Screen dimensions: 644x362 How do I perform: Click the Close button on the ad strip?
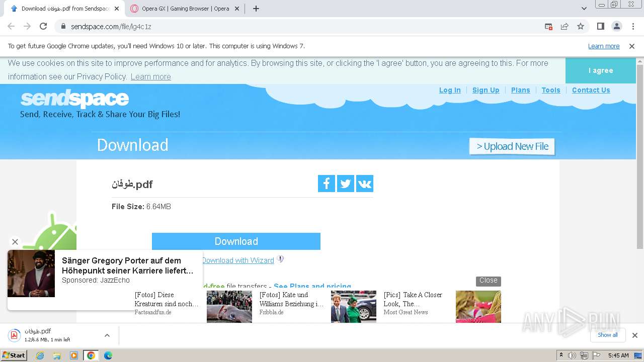489,281
